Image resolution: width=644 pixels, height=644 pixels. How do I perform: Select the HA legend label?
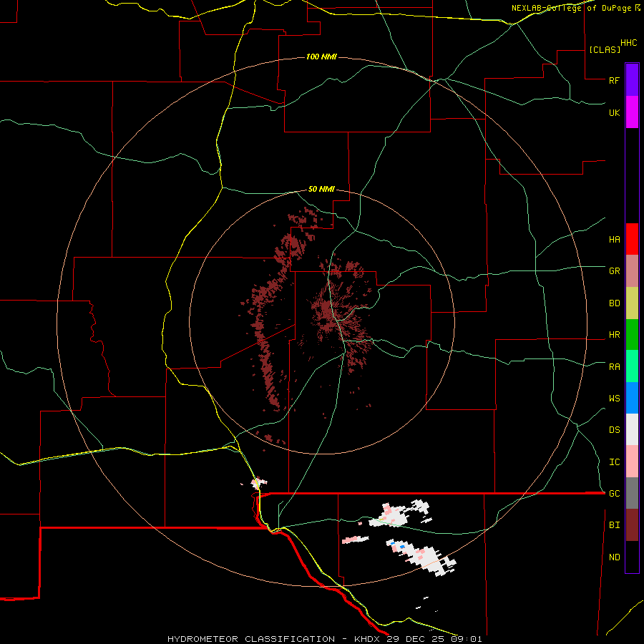pos(614,240)
